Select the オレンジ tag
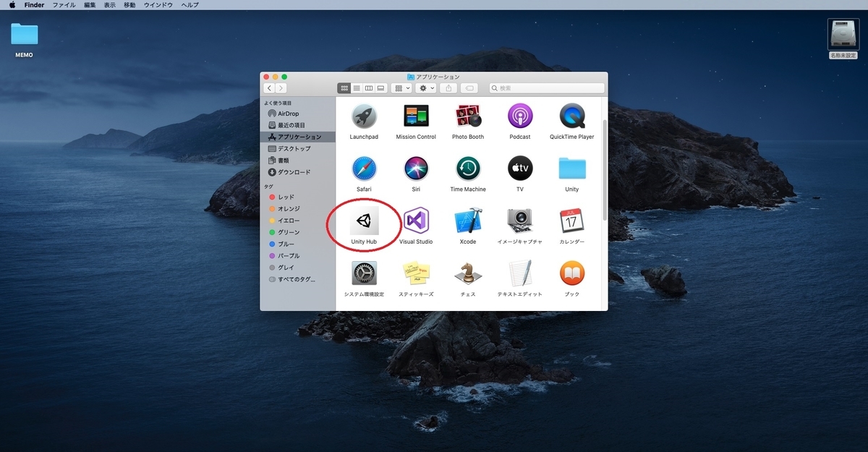Image resolution: width=868 pixels, height=452 pixels. coord(298,208)
